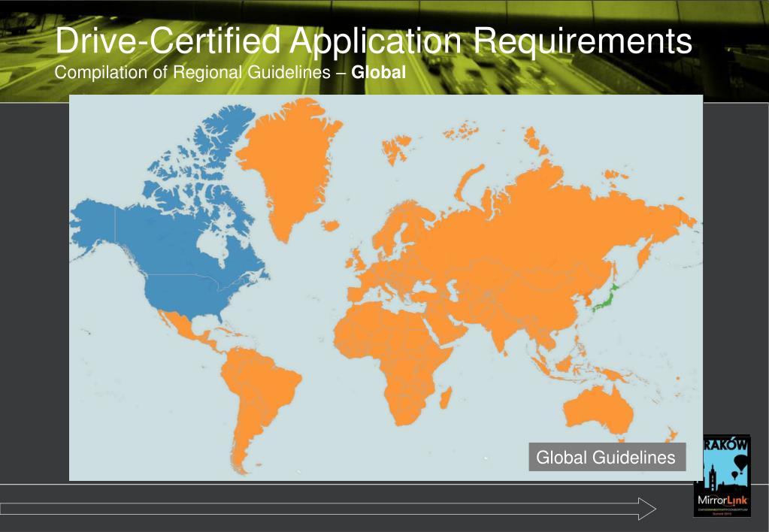Click the MirrorLink Kraków summit logo
The width and height of the screenshot is (769, 532).
(x=722, y=476)
